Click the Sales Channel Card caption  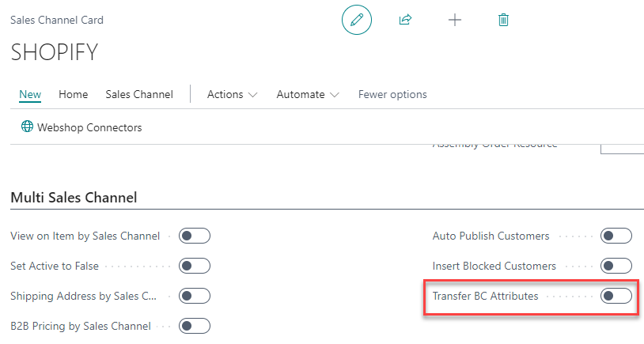[x=57, y=20]
